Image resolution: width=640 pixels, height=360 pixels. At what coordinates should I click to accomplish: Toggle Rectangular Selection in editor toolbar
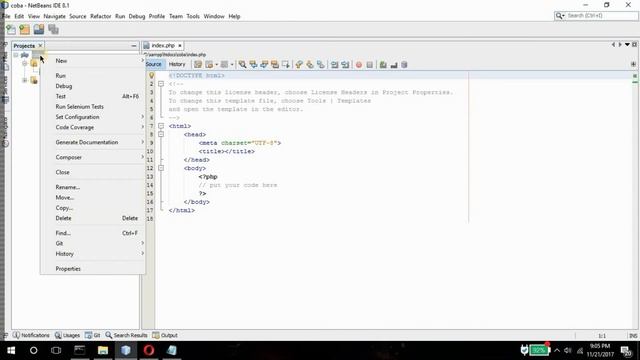coord(286,64)
